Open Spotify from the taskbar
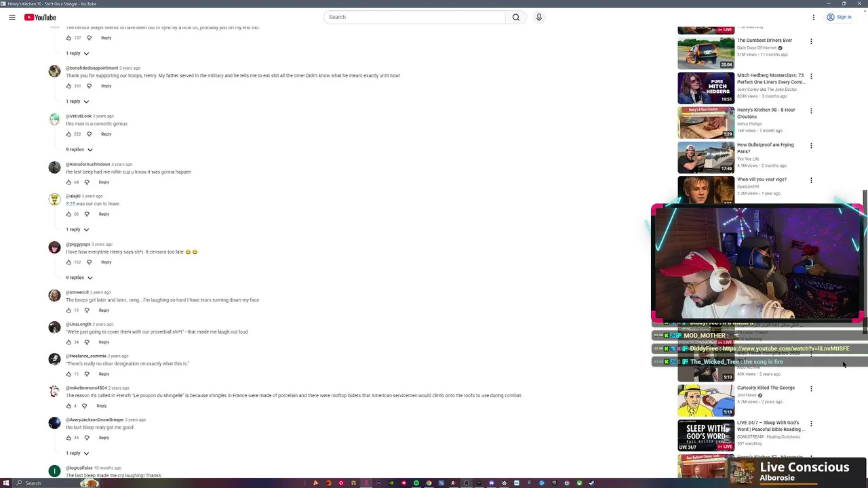The width and height of the screenshot is (868, 488). coord(416,483)
